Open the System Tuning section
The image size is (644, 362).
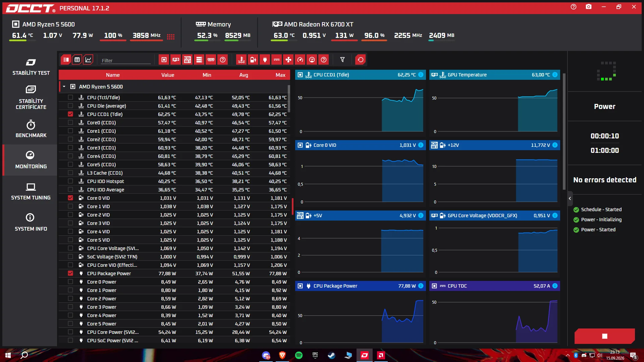point(31,191)
